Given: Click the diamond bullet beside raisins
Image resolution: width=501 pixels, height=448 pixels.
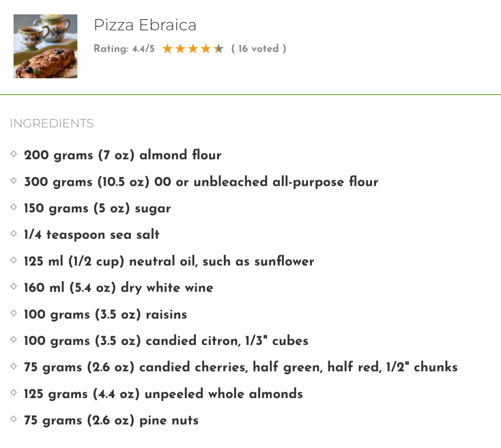Looking at the screenshot, I should (x=14, y=313).
